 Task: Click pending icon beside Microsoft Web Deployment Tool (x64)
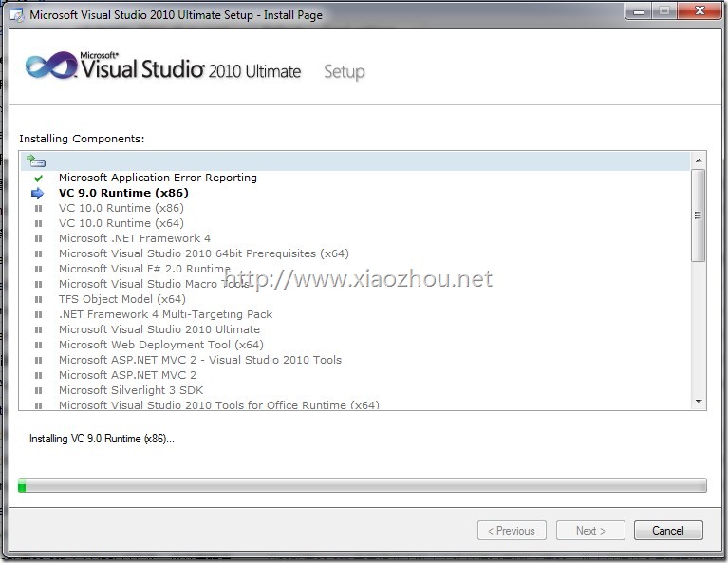[39, 346]
